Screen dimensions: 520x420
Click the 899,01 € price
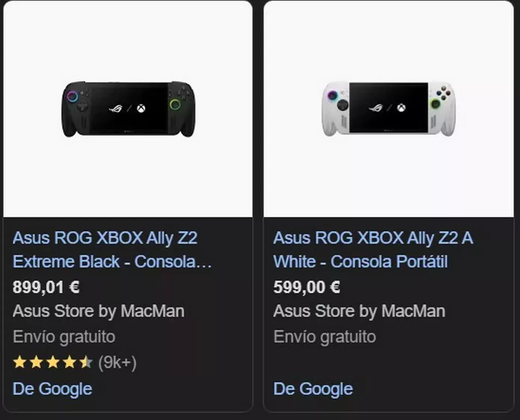tap(46, 287)
